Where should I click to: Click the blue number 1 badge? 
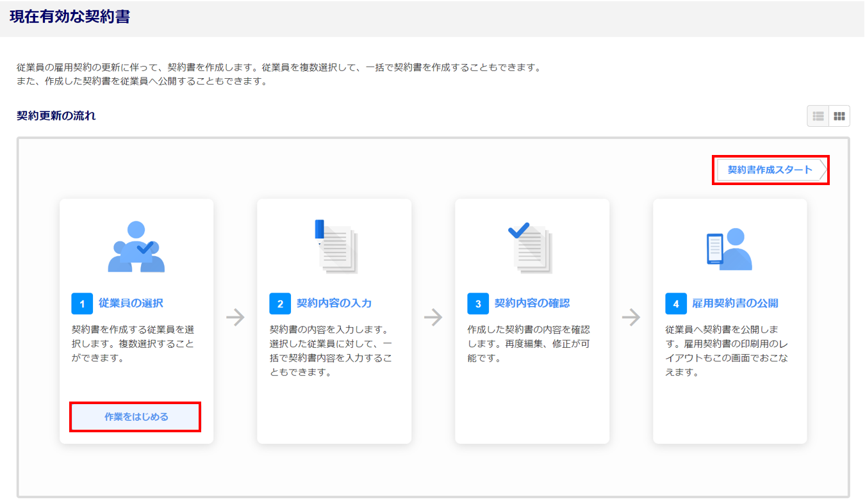coord(82,304)
